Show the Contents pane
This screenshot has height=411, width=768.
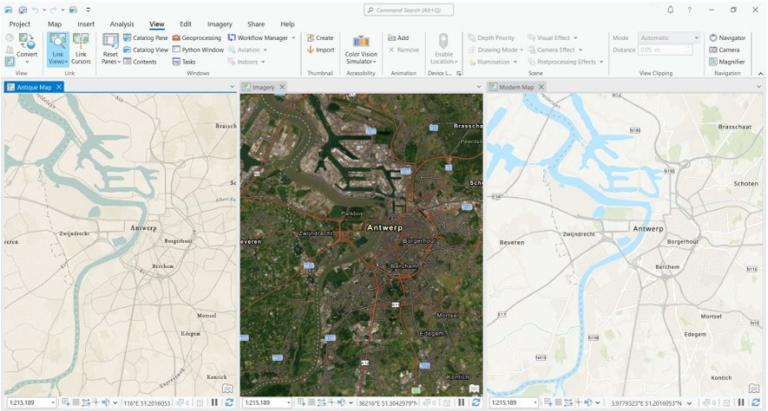140,62
